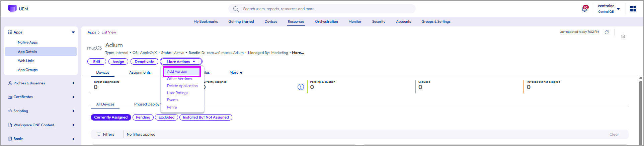644x146 pixels.
Task: Open Getting Started navigation item
Action: [241, 21]
